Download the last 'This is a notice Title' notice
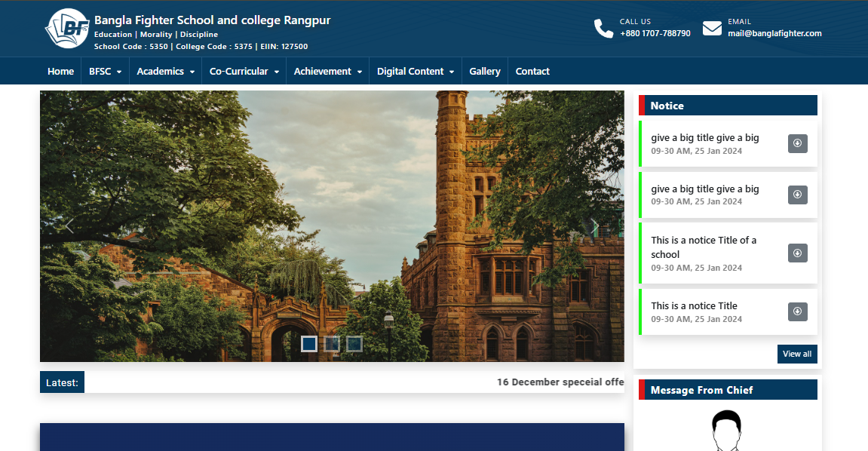Screen dimensions: 868x451 click(797, 311)
